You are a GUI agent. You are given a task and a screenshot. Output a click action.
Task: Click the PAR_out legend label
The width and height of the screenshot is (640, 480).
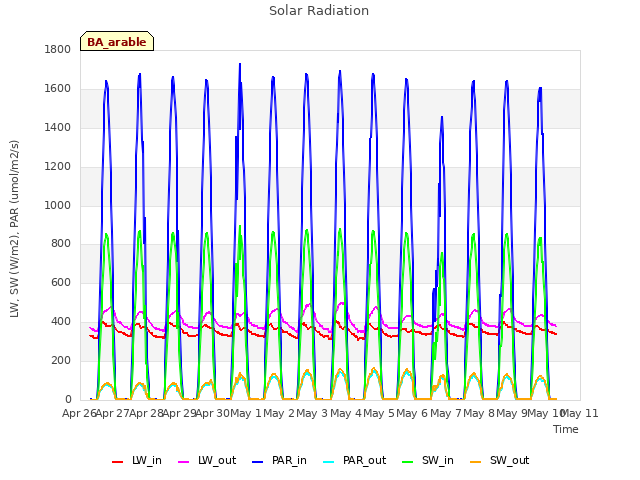(364, 460)
